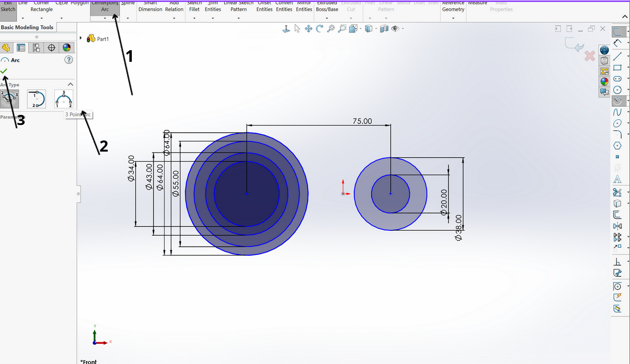This screenshot has height=364, width=630.
Task: Select Centerpoint Arc in ribbon
Action: [x=105, y=6]
